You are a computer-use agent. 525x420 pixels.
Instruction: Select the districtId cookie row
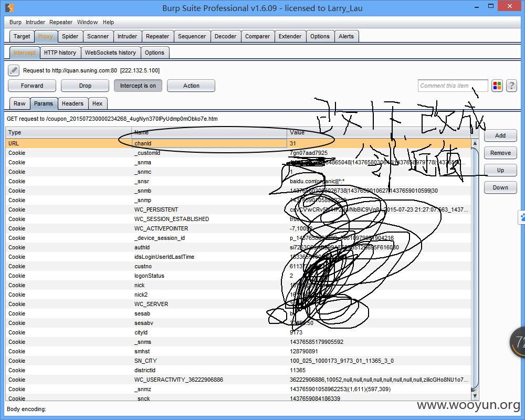(x=238, y=371)
